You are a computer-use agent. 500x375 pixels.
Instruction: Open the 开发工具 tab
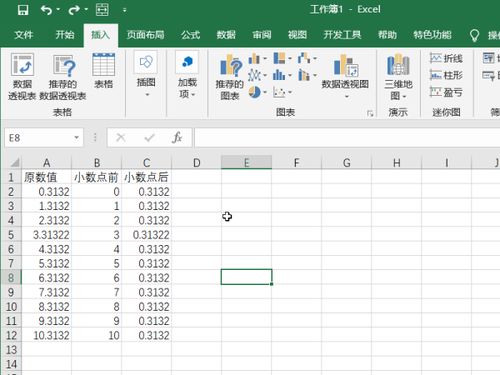342,35
